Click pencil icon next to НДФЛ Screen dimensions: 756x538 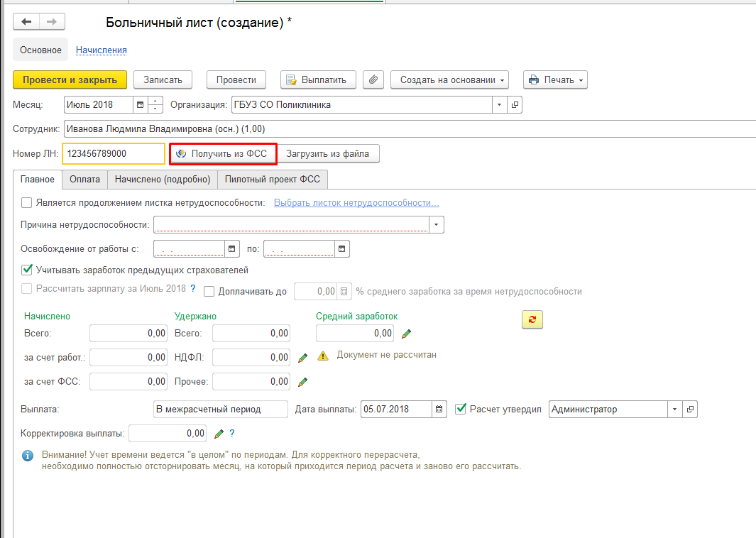click(x=302, y=358)
